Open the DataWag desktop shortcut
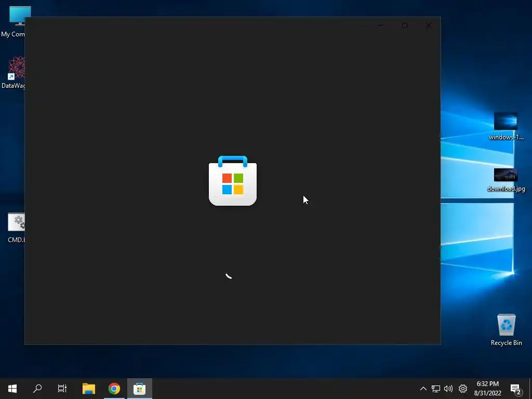The width and height of the screenshot is (532, 399). [x=13, y=73]
